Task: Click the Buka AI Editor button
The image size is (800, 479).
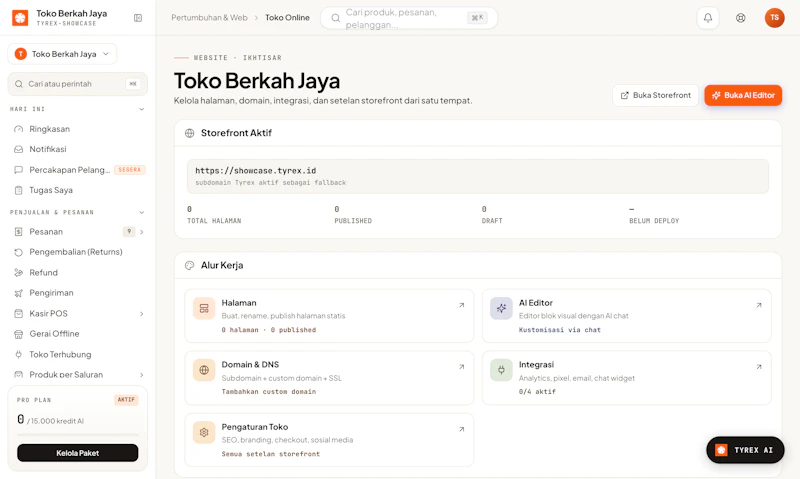Action: [x=743, y=95]
